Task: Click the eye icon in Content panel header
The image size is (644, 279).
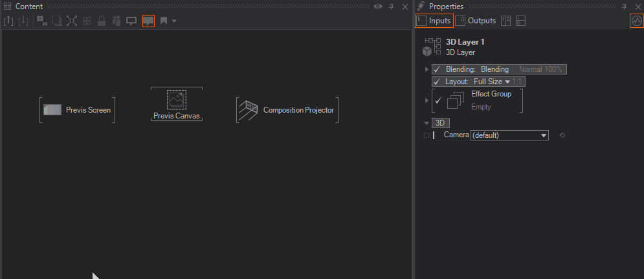Action: point(378,6)
